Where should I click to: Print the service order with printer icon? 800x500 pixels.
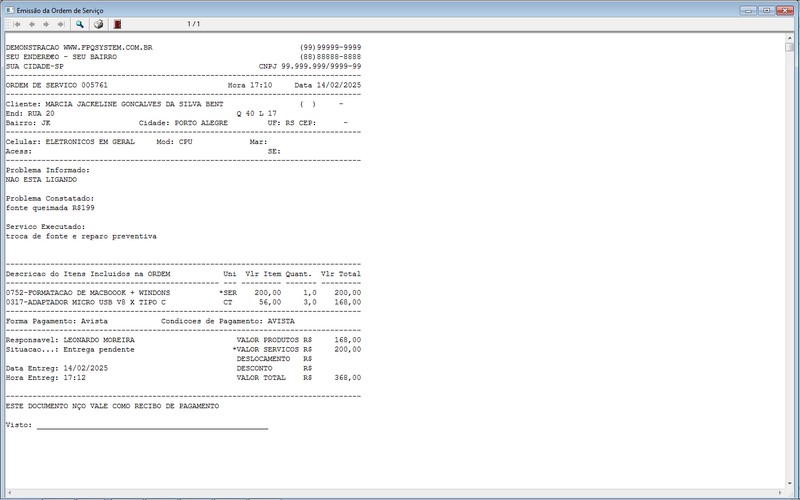[x=98, y=23]
